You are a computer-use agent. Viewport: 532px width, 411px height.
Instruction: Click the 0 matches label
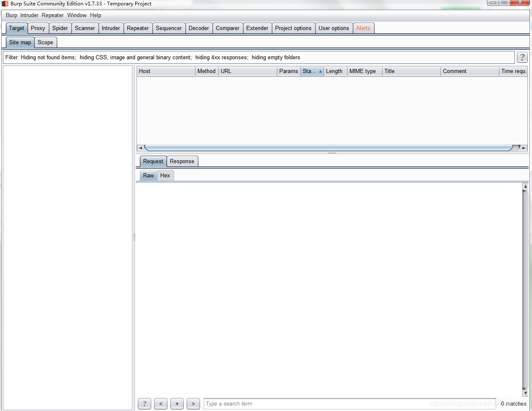514,403
